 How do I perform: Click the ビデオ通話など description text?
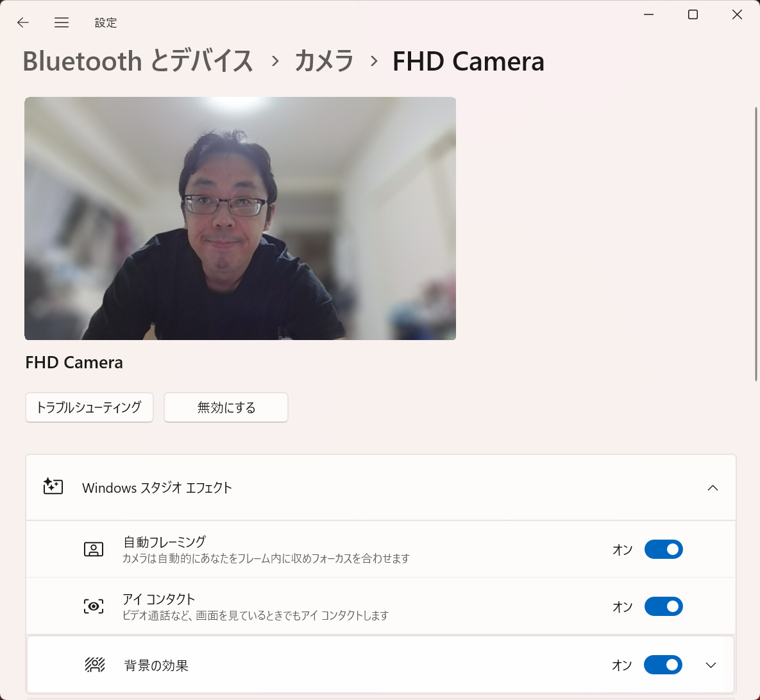(x=255, y=616)
